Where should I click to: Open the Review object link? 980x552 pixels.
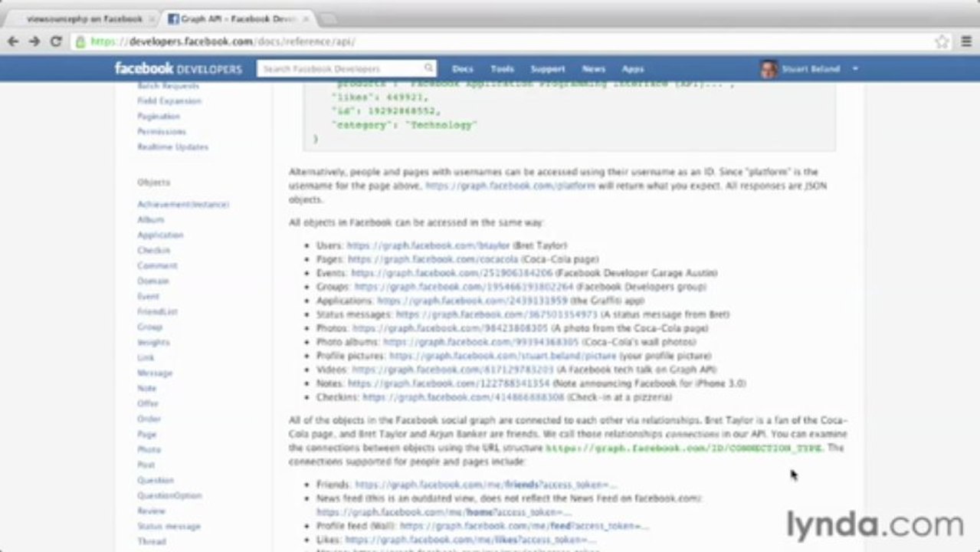click(x=151, y=511)
